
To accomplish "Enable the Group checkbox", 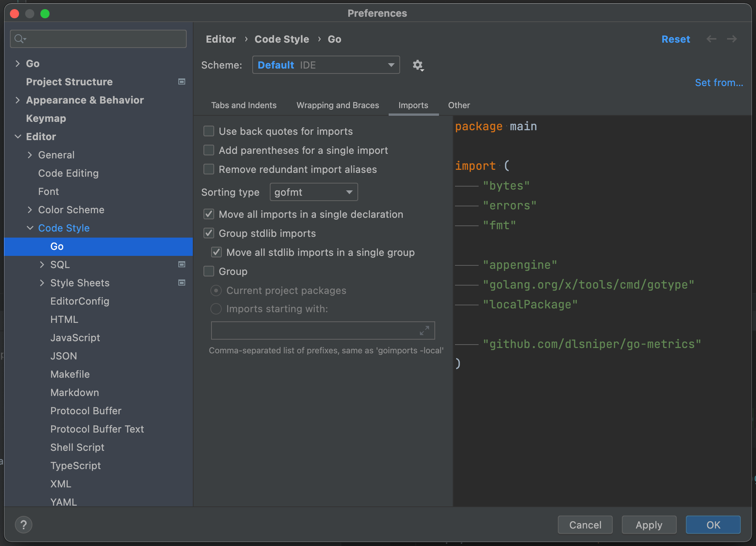I will [209, 271].
